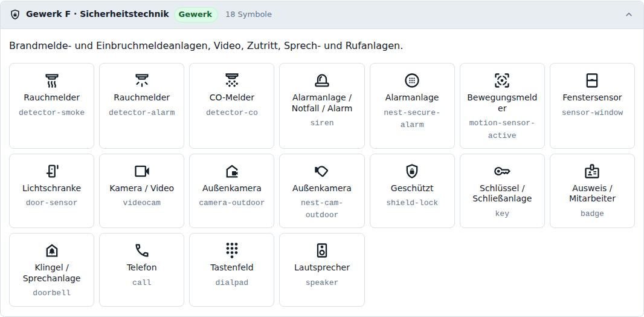Click the 'Fenstersensor' title text

[592, 97]
